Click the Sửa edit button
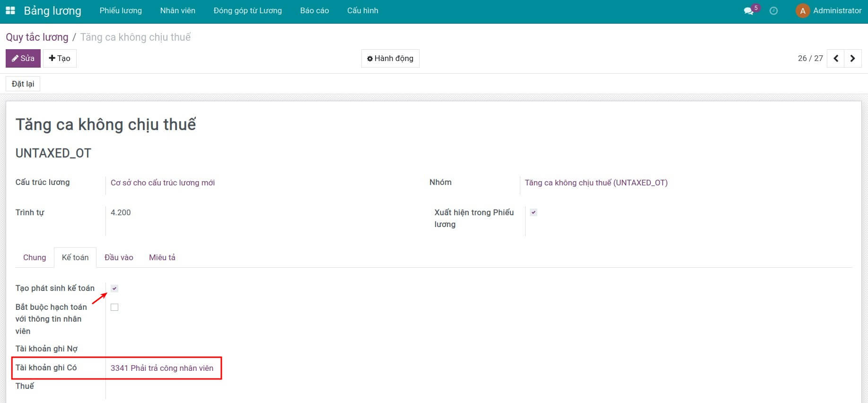Image resolution: width=868 pixels, height=403 pixels. 23,59
